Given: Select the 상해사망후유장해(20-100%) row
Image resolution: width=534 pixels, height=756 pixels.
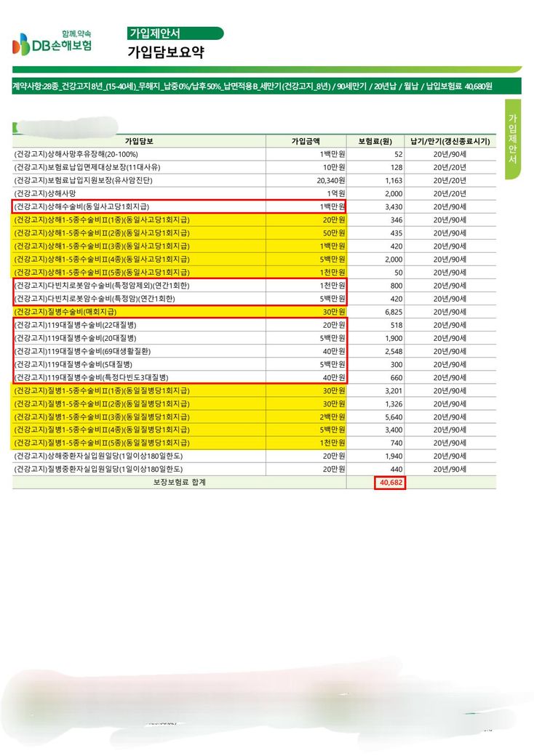Looking at the screenshot, I should (x=254, y=154).
